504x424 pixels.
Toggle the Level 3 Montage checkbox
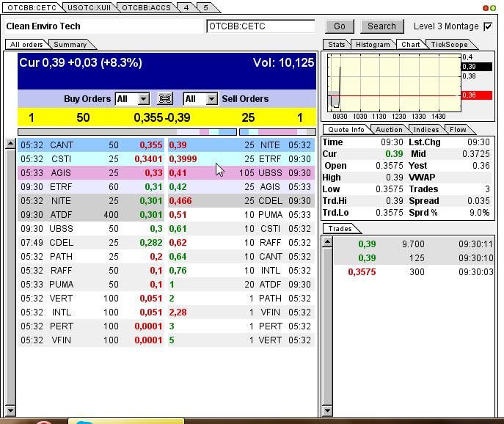click(x=488, y=26)
